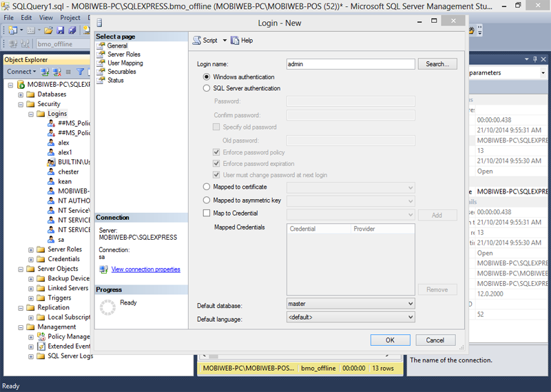
Task: Open the Script dropdown arrow
Action: pos(225,41)
